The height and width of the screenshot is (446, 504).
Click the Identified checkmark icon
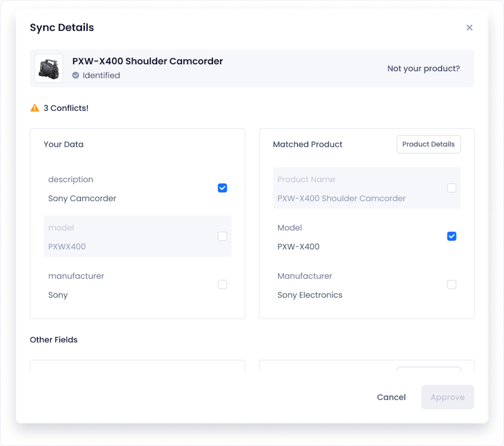76,75
